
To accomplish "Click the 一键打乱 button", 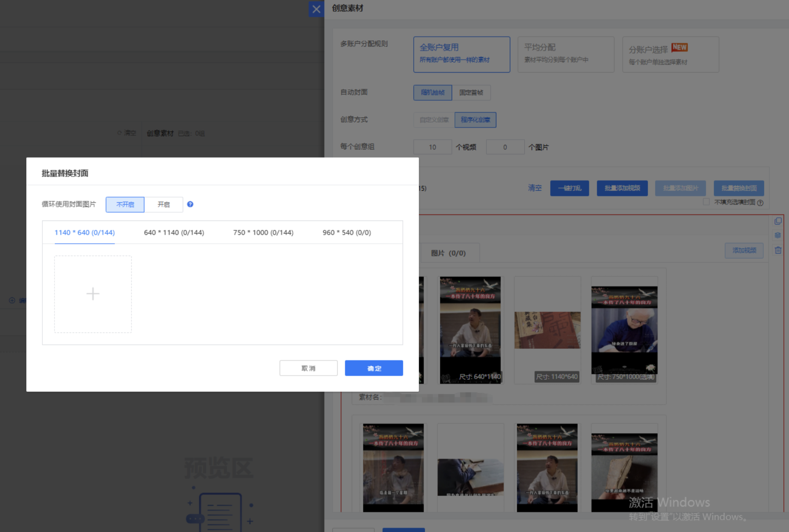I will click(570, 188).
